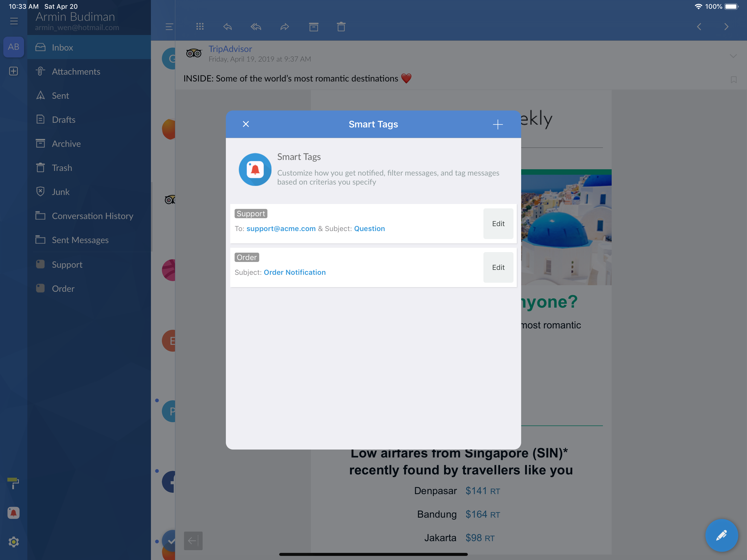The height and width of the screenshot is (560, 747).
Task: Edit the Support smart tag
Action: [498, 224]
